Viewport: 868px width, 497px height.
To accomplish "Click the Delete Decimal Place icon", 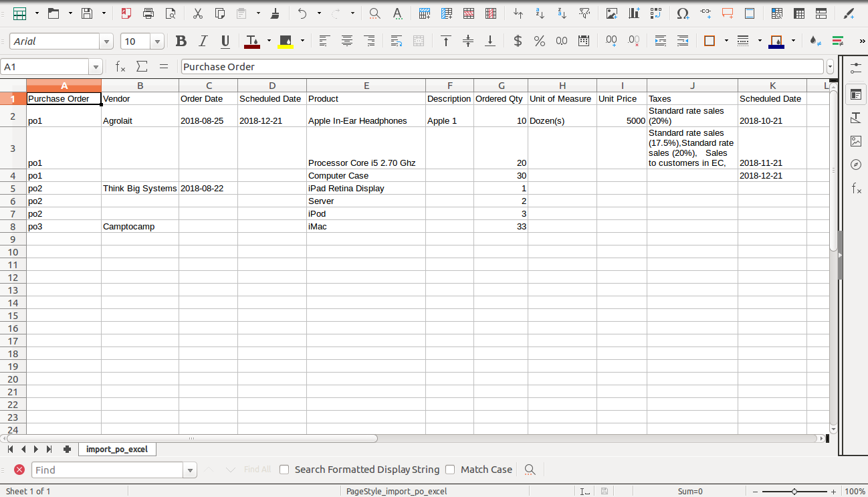I will pyautogui.click(x=633, y=41).
